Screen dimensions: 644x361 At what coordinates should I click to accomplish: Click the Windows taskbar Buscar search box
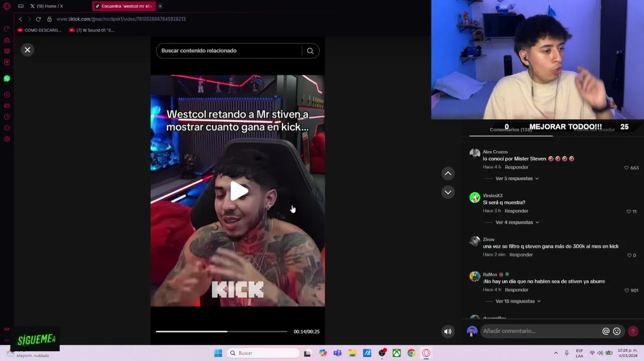click(263, 353)
